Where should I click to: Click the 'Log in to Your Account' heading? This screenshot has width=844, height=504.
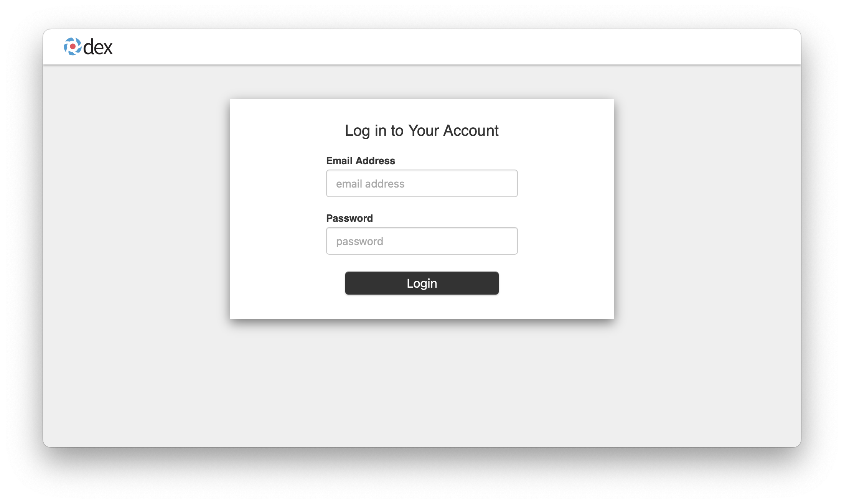pos(422,131)
